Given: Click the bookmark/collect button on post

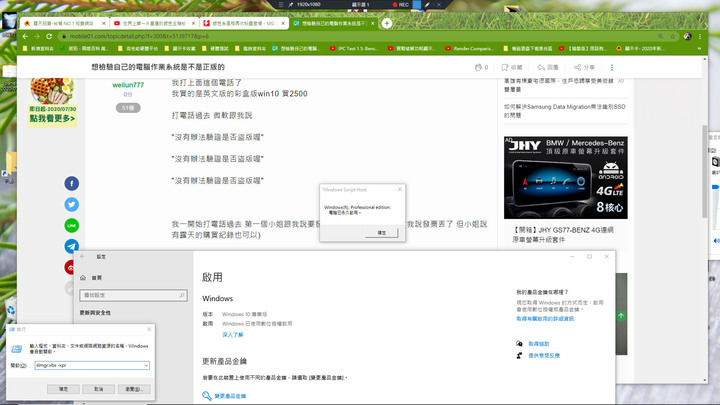Looking at the screenshot, I should 512,67.
